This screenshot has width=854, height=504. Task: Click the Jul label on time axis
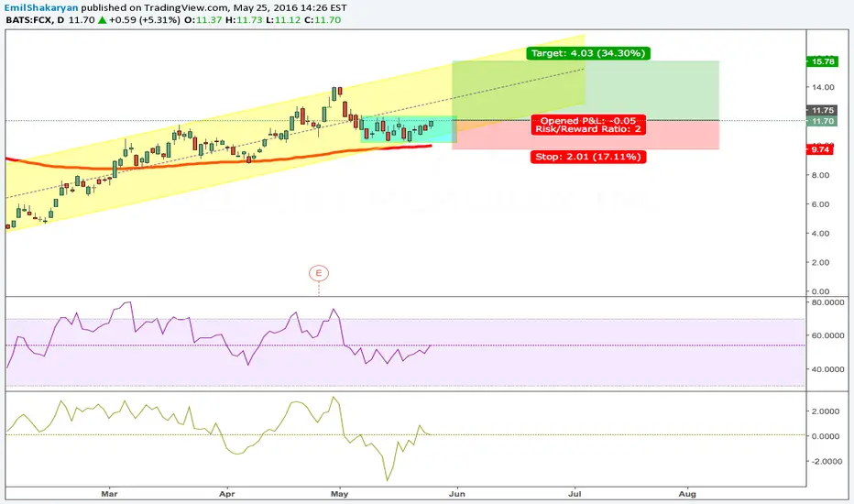[575, 494]
